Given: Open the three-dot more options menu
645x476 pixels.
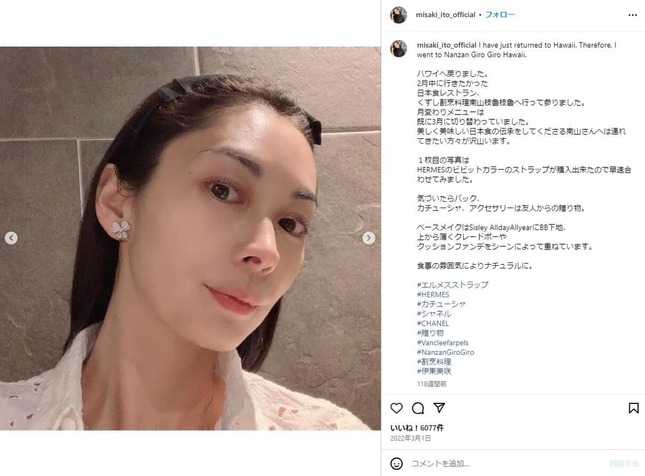Looking at the screenshot, I should coord(633,15).
